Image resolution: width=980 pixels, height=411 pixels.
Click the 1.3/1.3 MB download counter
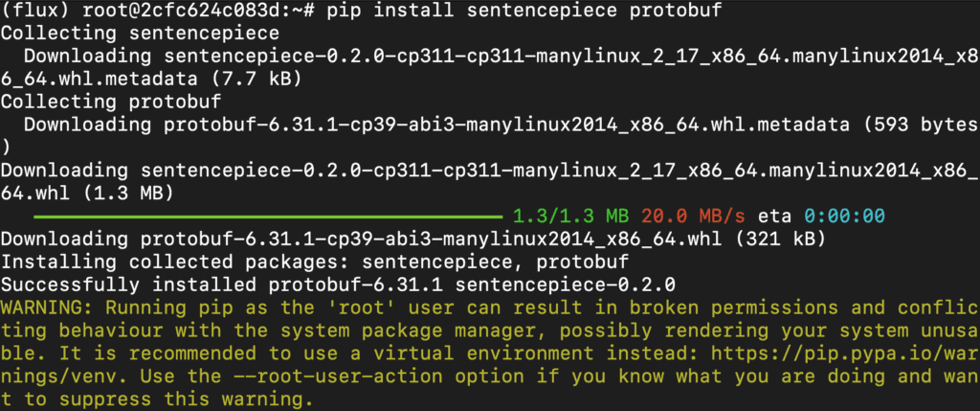(570, 217)
